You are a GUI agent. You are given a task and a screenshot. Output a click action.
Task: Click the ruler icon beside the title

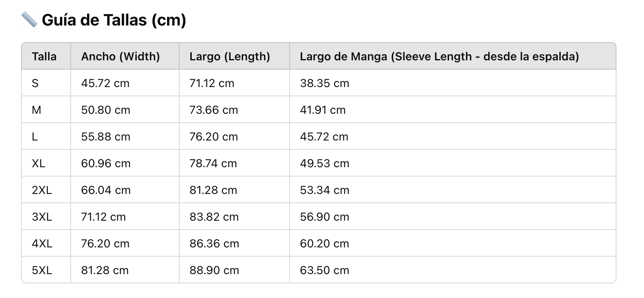[x=29, y=19]
